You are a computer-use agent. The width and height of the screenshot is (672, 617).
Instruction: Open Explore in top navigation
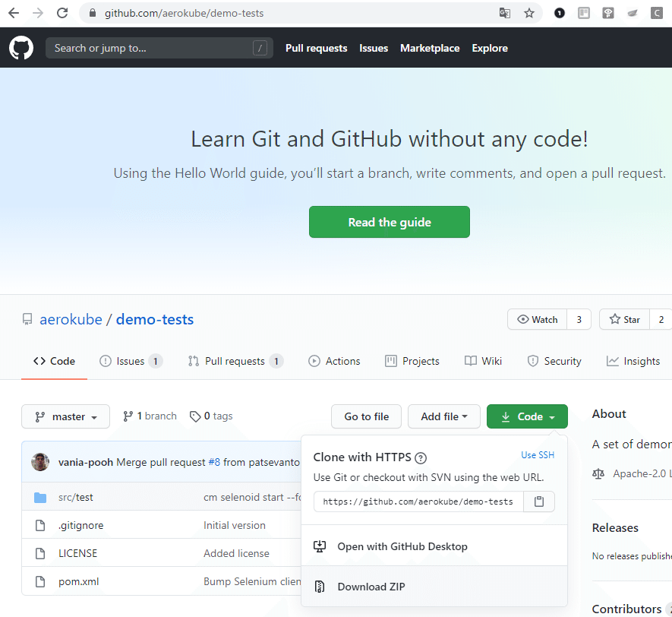(x=490, y=48)
